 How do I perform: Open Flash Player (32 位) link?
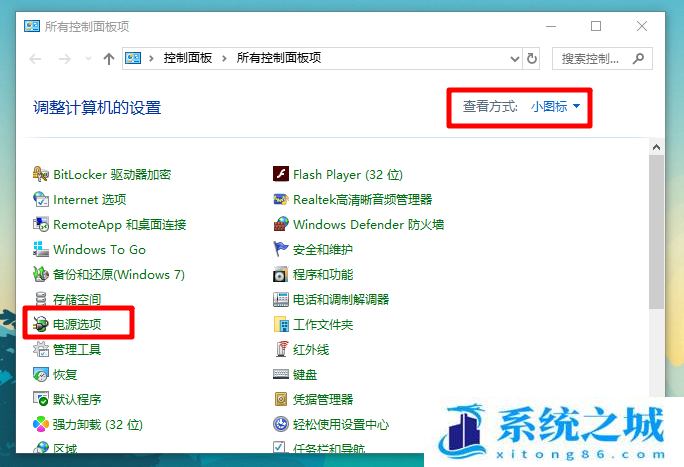348,174
